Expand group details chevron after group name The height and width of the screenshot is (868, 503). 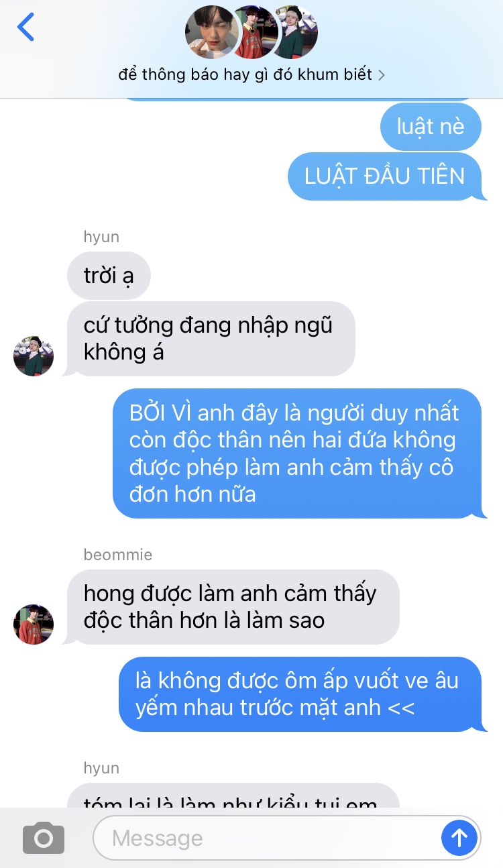click(382, 75)
